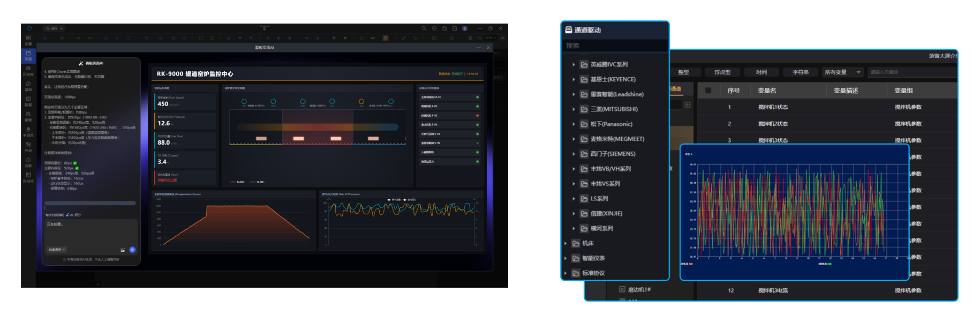Expand the 西门子(SIEMENS) driver folder
980x322 pixels.
pos(574,154)
